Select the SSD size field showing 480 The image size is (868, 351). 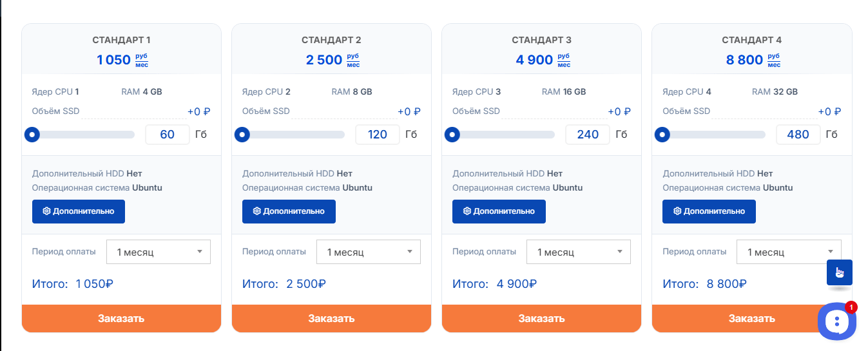[798, 135]
